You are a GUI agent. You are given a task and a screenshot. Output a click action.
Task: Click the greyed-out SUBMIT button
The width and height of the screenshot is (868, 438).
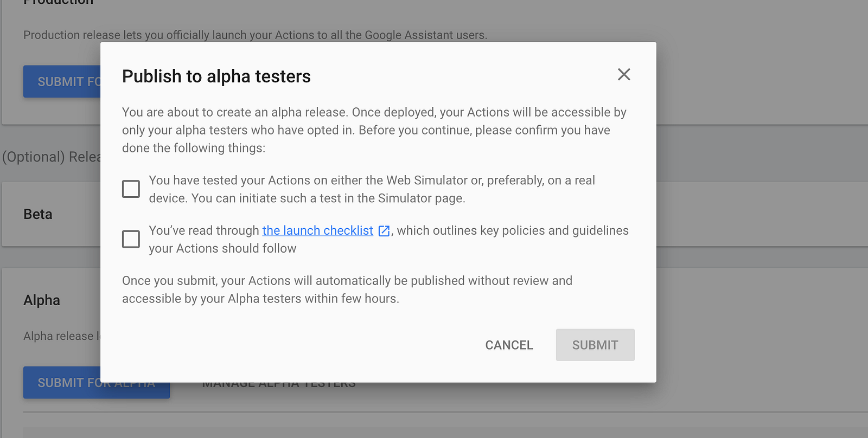pos(595,345)
